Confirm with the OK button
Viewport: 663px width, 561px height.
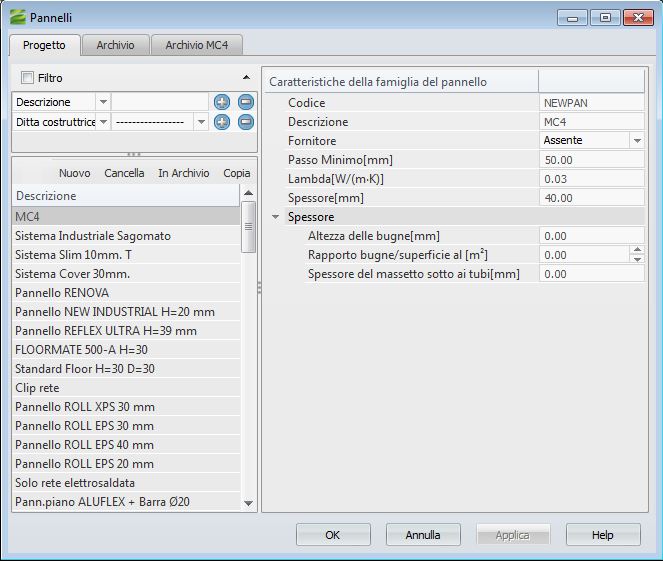coord(332,535)
